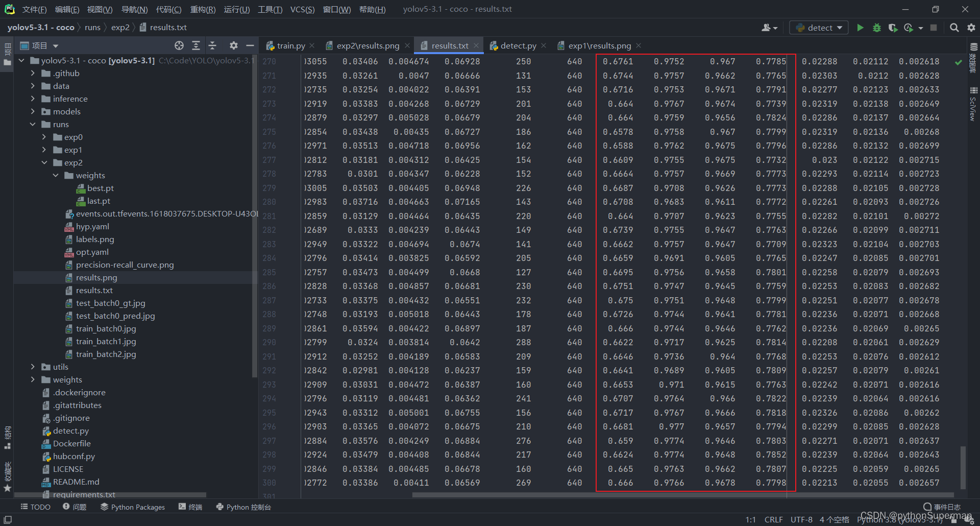Collapse the runs folder
Viewport: 980px width, 526px height.
33,124
